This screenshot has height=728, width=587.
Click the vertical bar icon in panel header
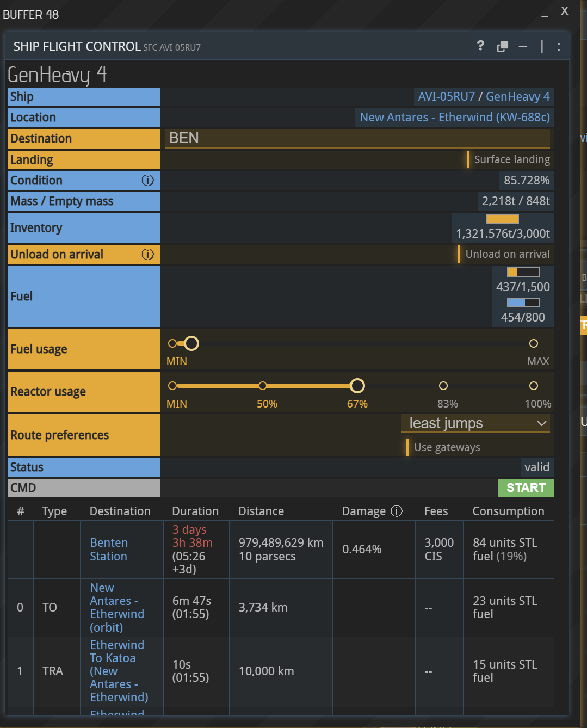(x=542, y=47)
